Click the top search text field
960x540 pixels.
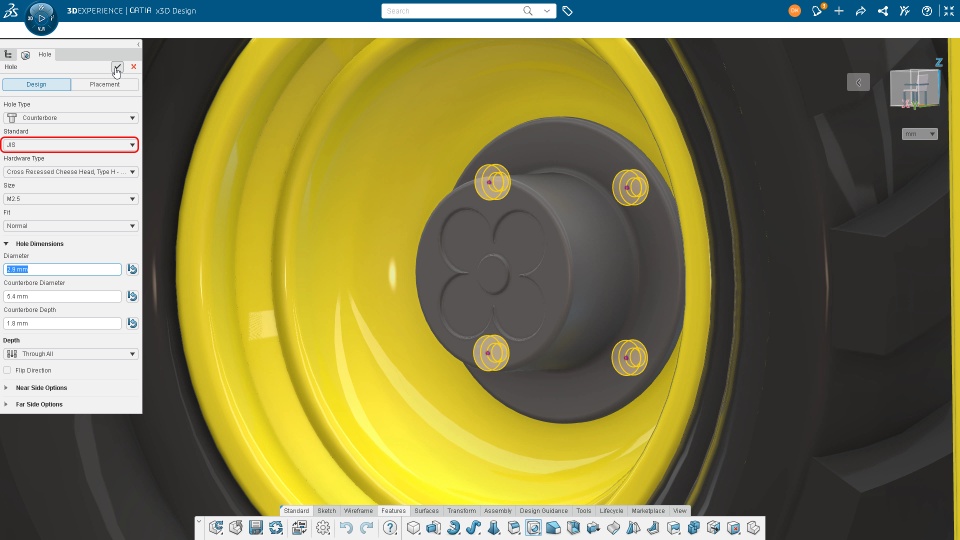point(452,11)
